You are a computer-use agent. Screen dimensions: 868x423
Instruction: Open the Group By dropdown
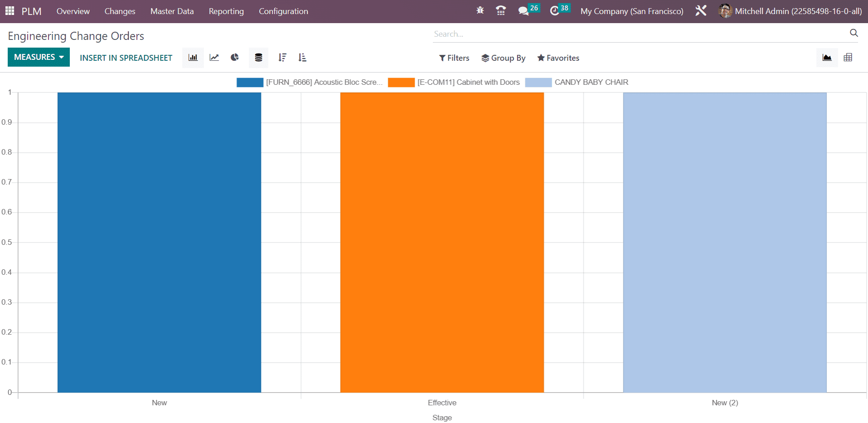(x=504, y=58)
